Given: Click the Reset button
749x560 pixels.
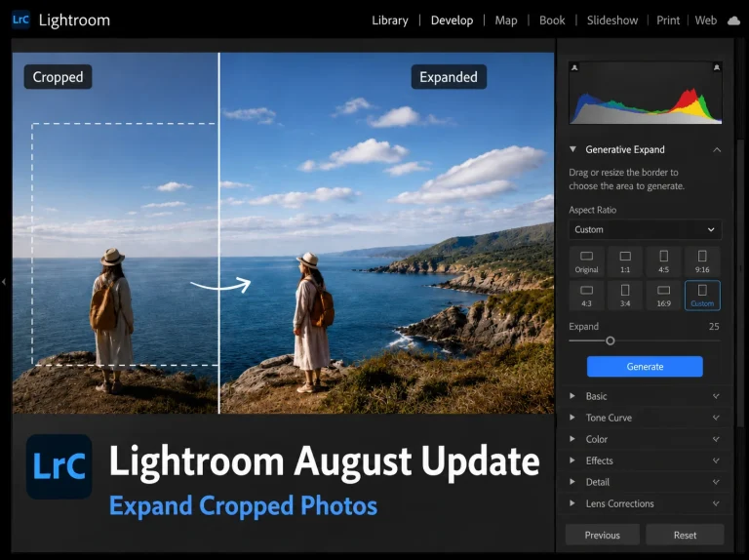Looking at the screenshot, I should click(x=685, y=536).
